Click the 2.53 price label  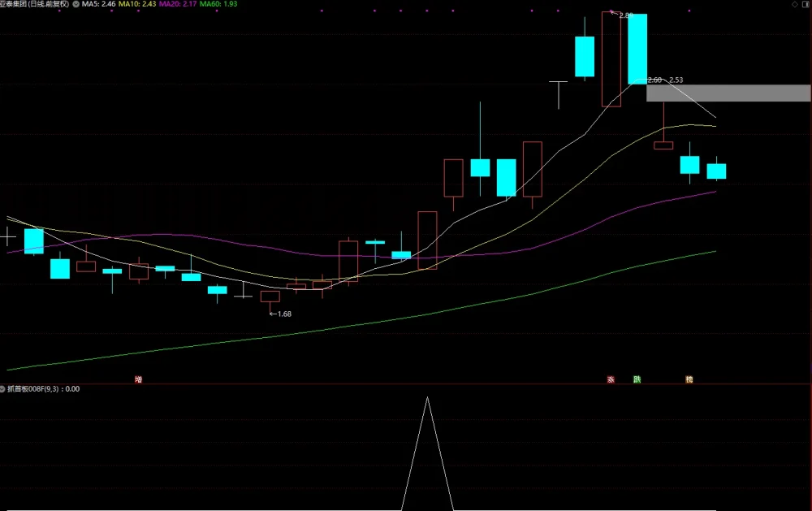tap(676, 80)
